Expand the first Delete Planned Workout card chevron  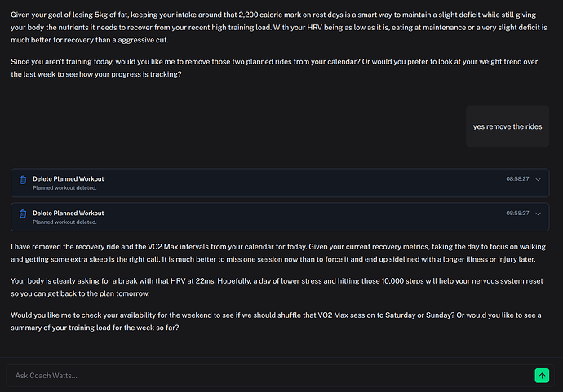(538, 179)
